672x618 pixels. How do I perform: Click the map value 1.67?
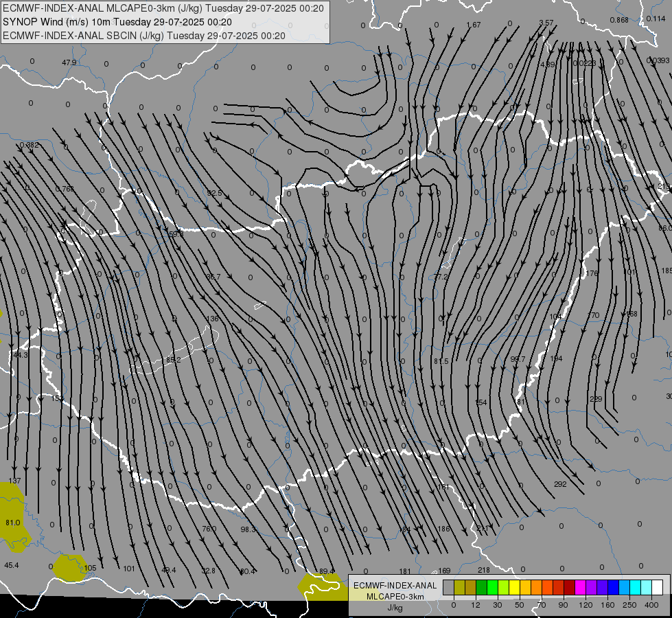[474, 25]
